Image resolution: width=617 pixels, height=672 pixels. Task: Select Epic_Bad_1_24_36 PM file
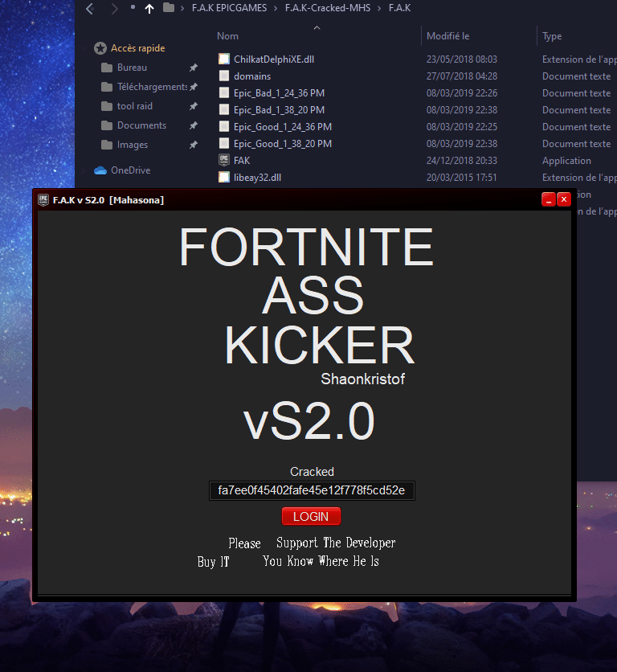point(279,93)
